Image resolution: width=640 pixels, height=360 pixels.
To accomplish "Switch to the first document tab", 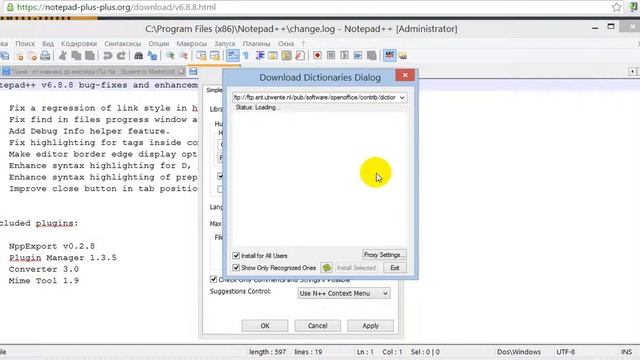I will [93, 71].
